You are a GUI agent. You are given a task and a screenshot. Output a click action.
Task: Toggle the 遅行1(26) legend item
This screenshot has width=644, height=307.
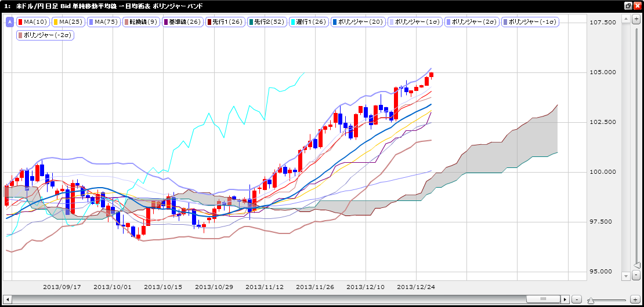tap(309, 22)
